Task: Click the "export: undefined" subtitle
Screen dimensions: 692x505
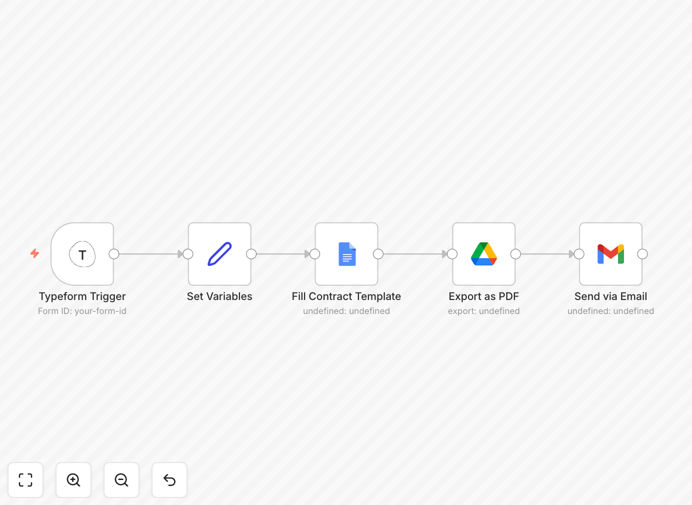Action: coord(484,311)
